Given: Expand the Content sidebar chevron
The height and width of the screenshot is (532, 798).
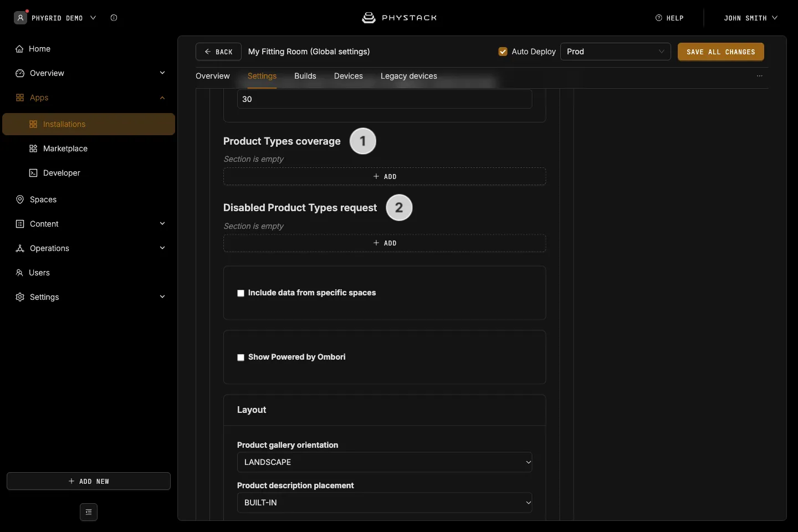Looking at the screenshot, I should (x=162, y=224).
